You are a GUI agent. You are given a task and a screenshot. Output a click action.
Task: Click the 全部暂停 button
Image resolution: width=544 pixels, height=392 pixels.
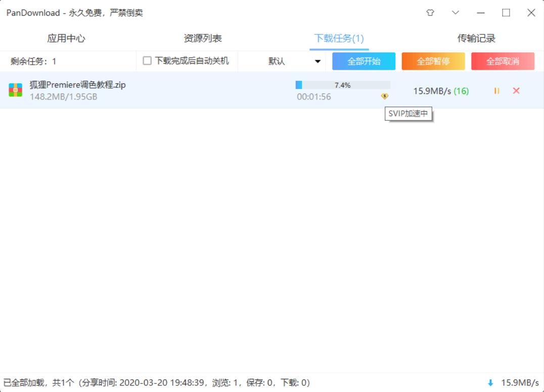(x=433, y=61)
